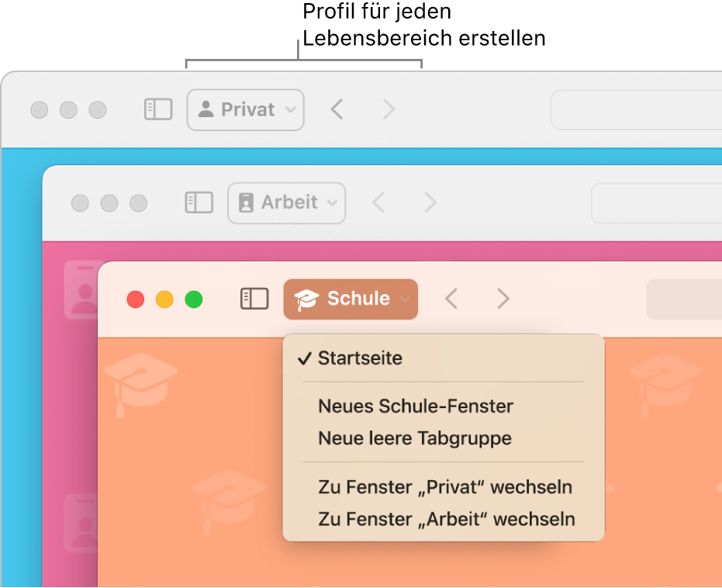The width and height of the screenshot is (722, 588).
Task: Toggle sidebar in the Schule window
Action: click(x=254, y=299)
